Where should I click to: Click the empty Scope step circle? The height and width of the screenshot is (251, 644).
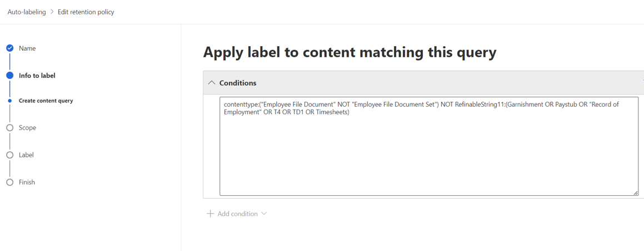10,127
